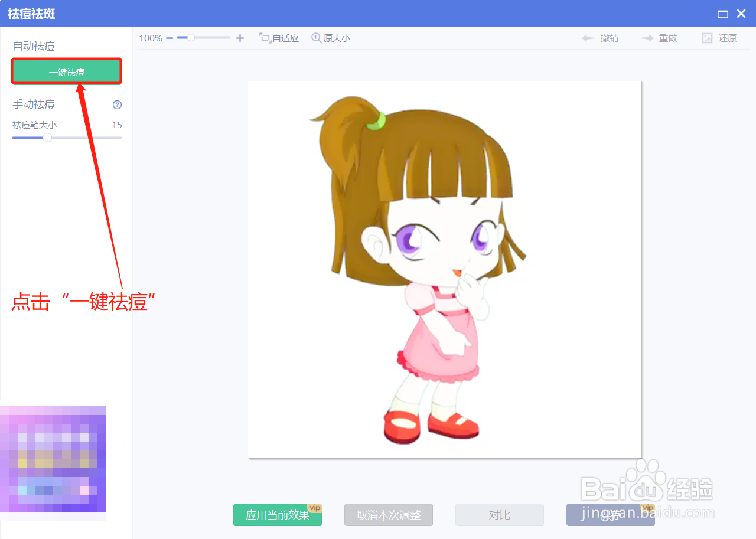
Task: Click the 分享 vip button at bottom right
Action: pyautogui.click(x=611, y=515)
